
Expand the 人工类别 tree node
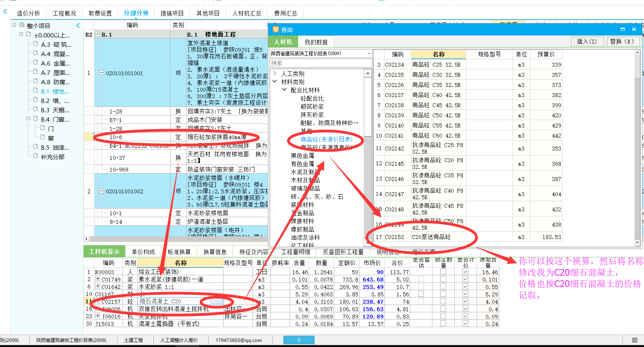point(275,73)
